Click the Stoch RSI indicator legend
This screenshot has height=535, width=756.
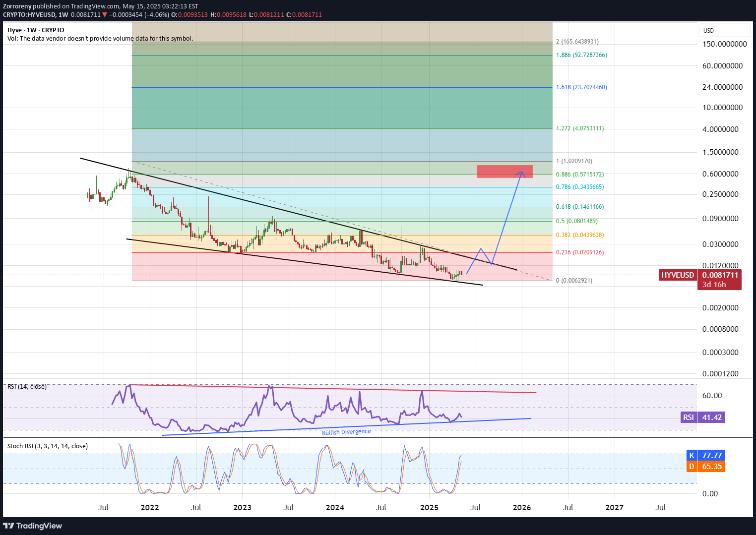(48, 446)
